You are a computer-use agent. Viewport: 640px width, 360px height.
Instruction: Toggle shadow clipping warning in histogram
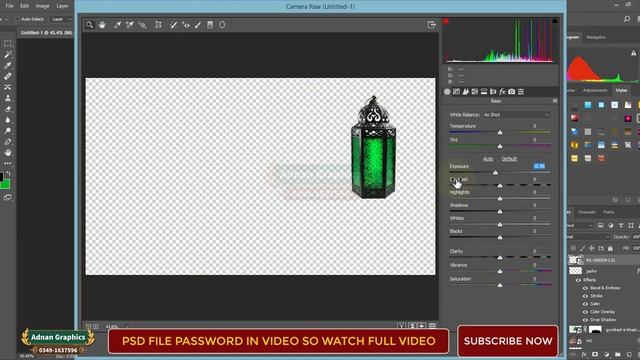446,21
